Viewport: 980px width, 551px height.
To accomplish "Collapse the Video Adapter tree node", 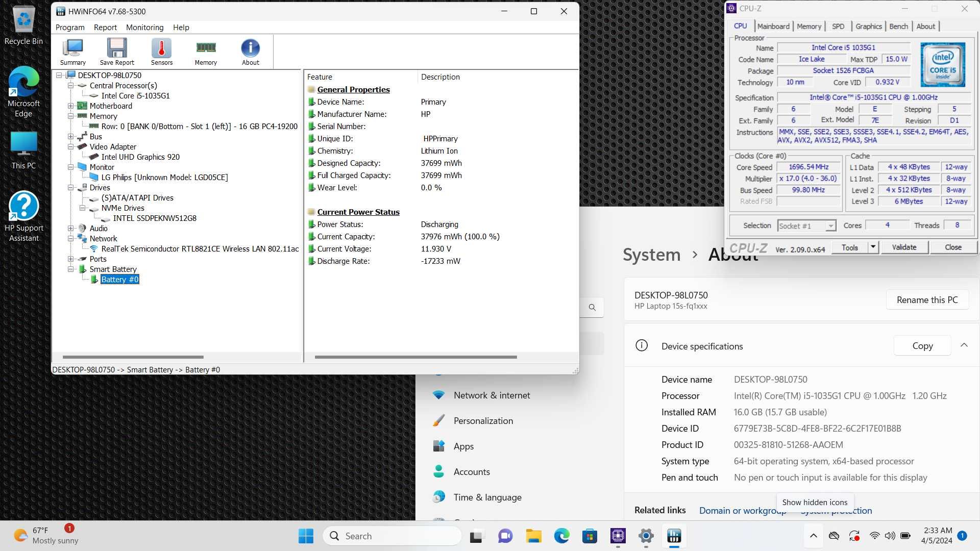I will (x=71, y=146).
